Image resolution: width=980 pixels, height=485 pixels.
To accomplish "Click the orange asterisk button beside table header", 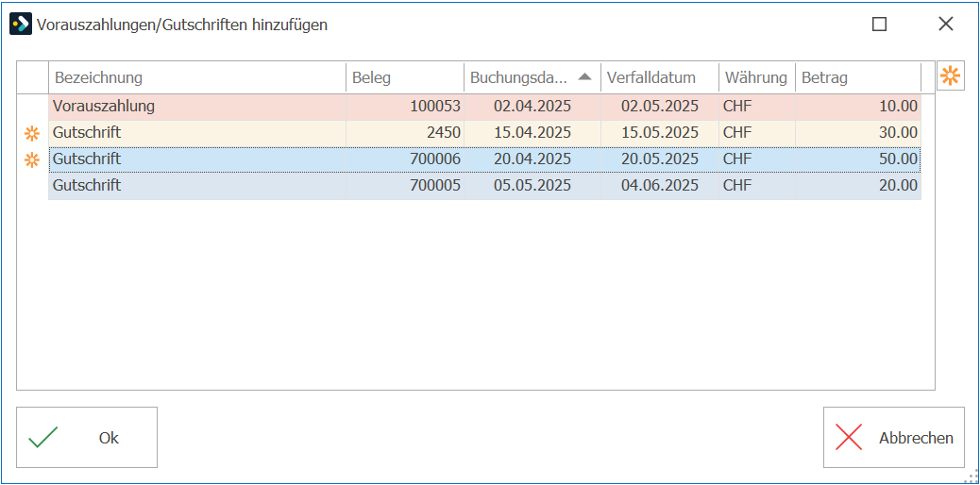I will point(950,76).
